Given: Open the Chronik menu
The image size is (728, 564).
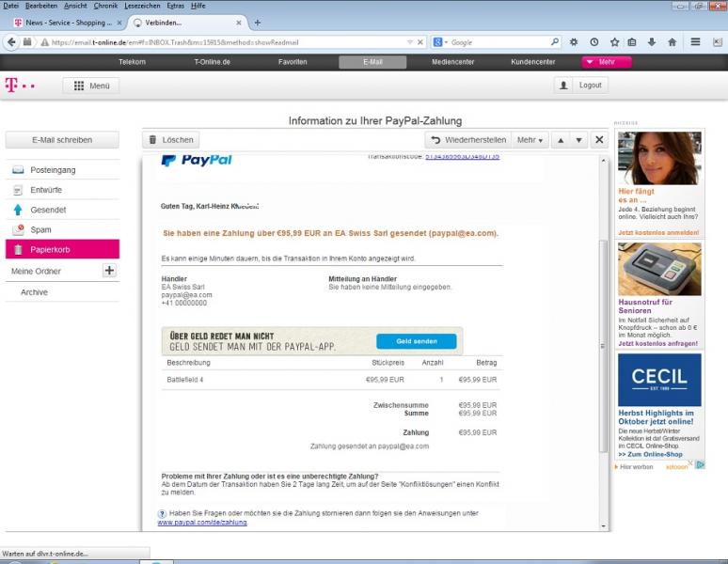Looking at the screenshot, I should coord(105,6).
